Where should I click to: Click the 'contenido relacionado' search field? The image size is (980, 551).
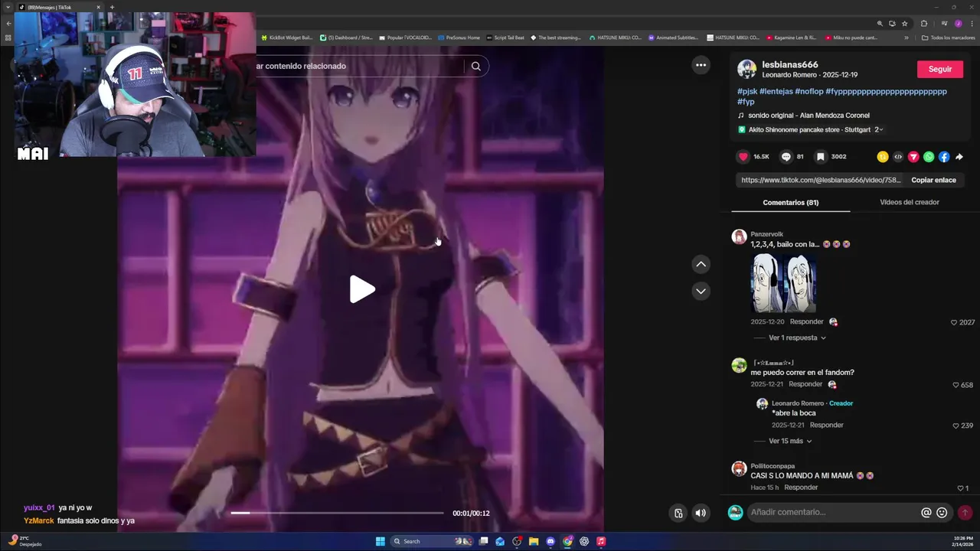tap(360, 66)
